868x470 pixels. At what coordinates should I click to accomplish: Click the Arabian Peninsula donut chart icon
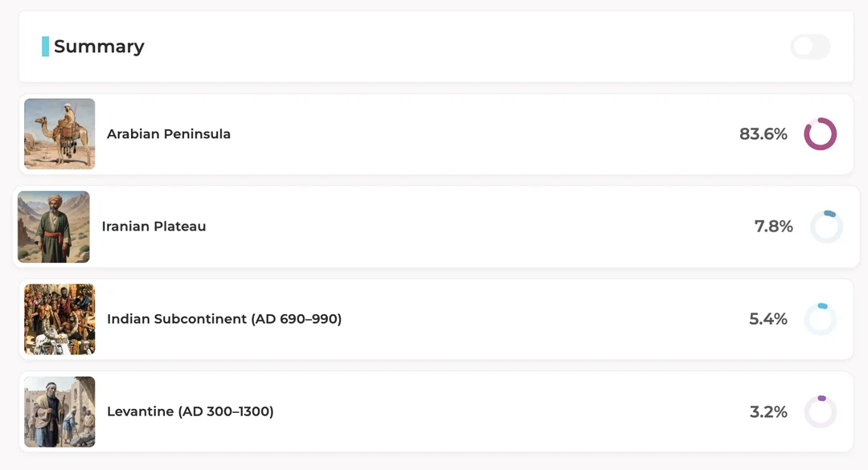click(x=820, y=134)
